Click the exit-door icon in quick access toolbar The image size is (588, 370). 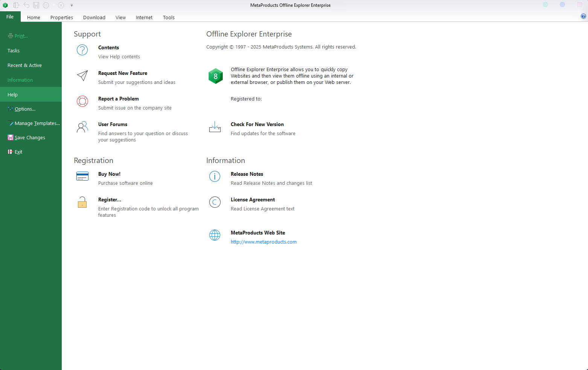click(16, 5)
